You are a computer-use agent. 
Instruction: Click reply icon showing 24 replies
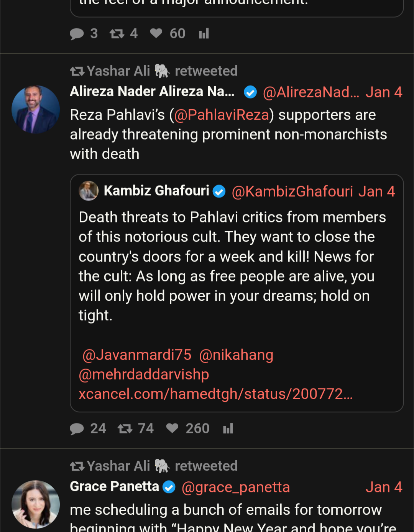pyautogui.click(x=77, y=428)
